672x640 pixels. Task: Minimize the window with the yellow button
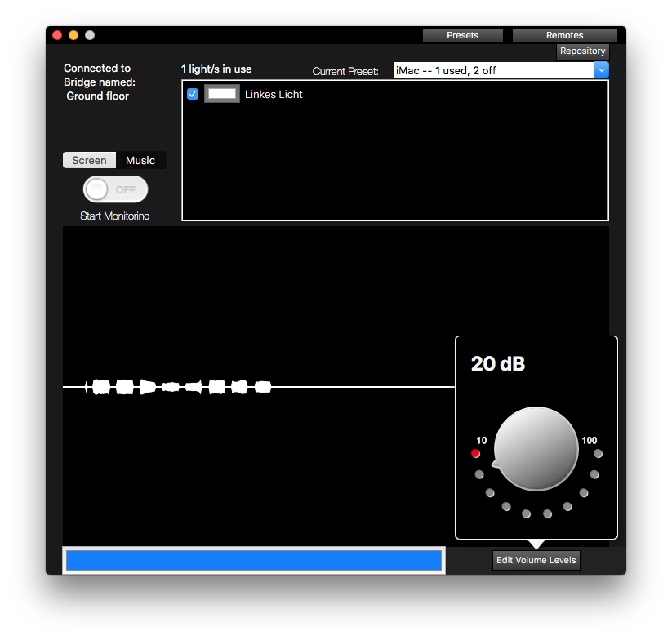point(73,35)
